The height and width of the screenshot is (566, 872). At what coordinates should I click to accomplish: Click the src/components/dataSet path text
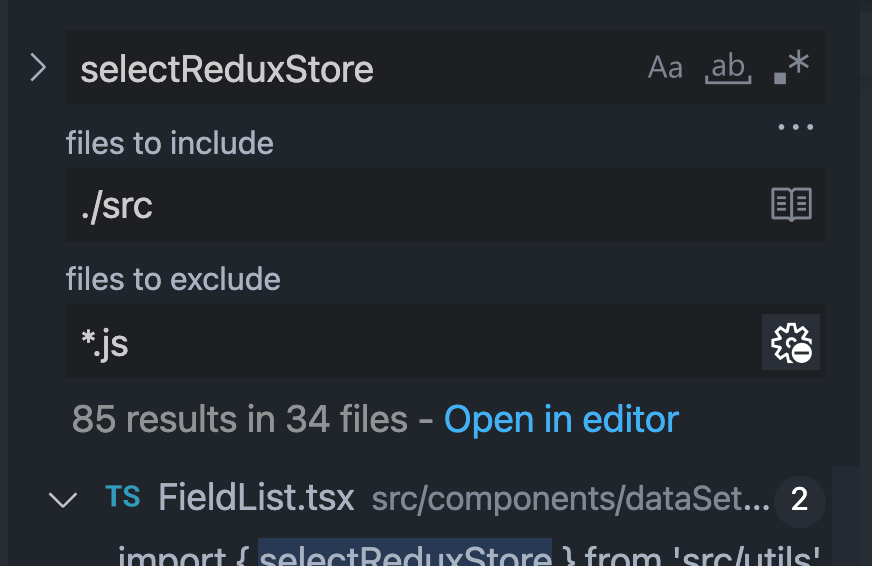(x=570, y=499)
